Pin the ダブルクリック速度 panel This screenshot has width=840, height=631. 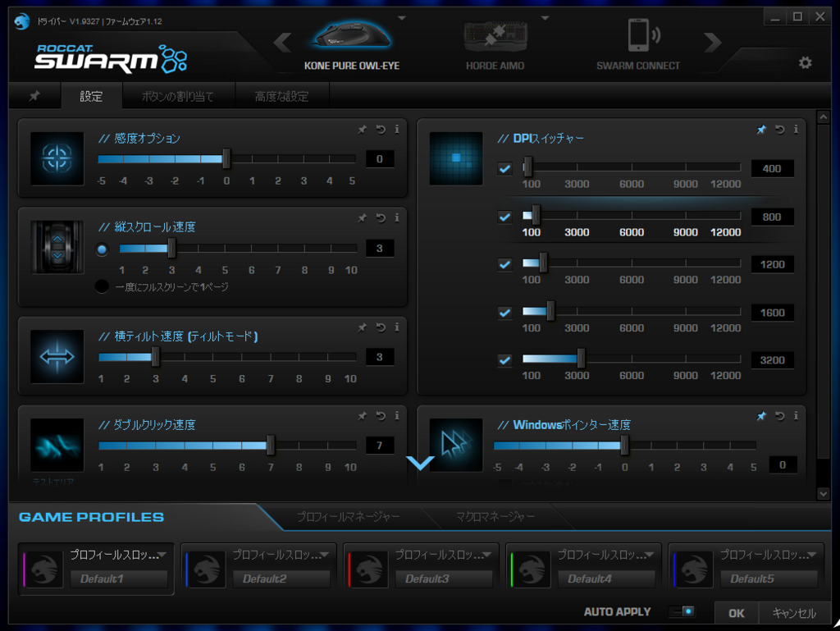(x=363, y=416)
